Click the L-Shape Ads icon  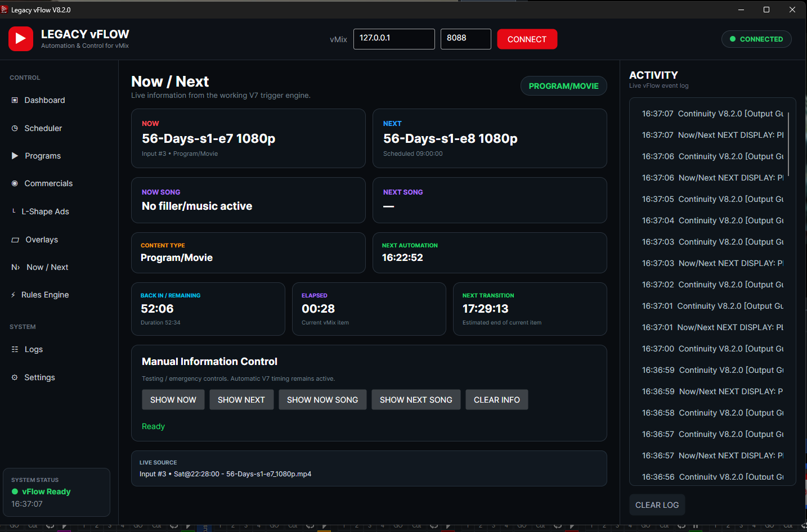(x=14, y=211)
